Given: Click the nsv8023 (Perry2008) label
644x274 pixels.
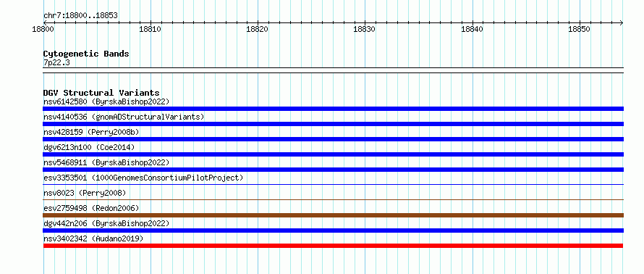Looking at the screenshot, I should [85, 193].
